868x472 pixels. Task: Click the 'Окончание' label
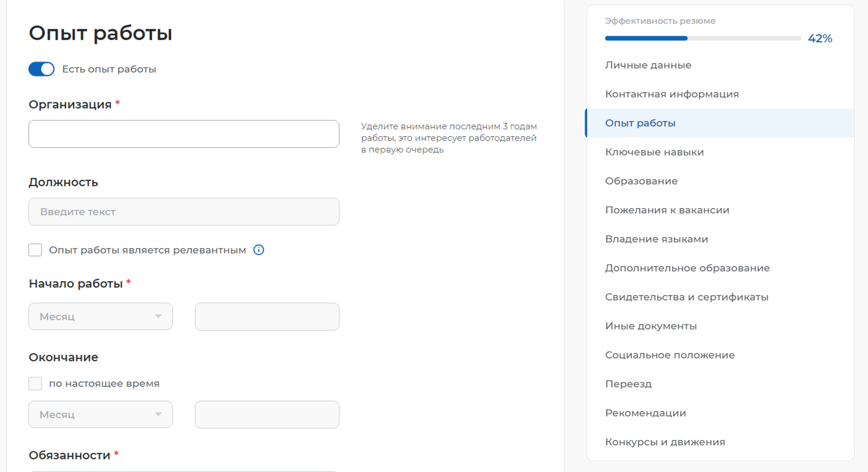click(63, 357)
